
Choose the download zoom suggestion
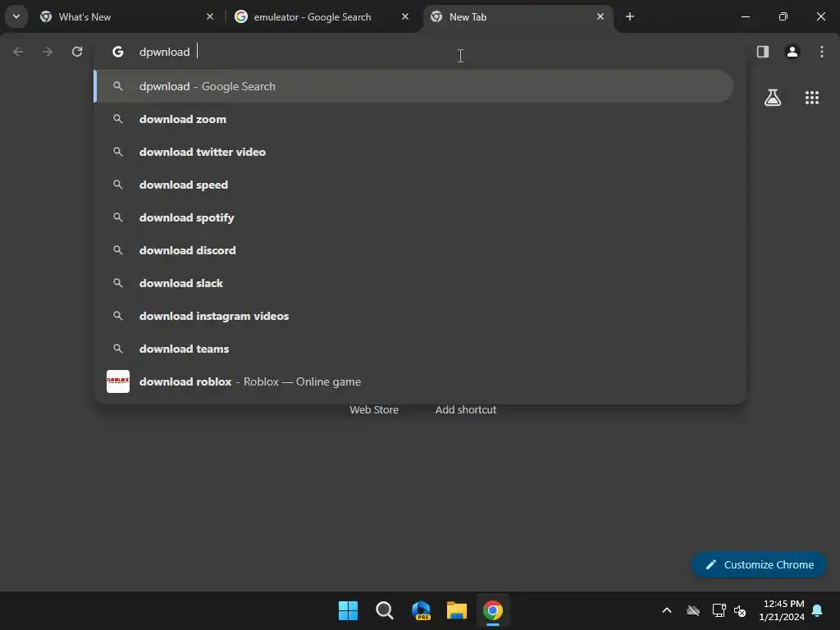tap(413, 119)
